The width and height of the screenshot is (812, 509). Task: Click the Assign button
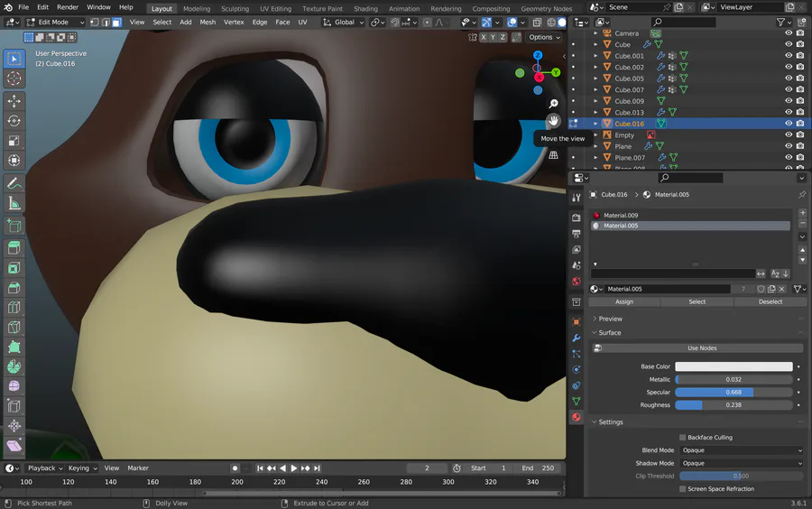point(624,301)
